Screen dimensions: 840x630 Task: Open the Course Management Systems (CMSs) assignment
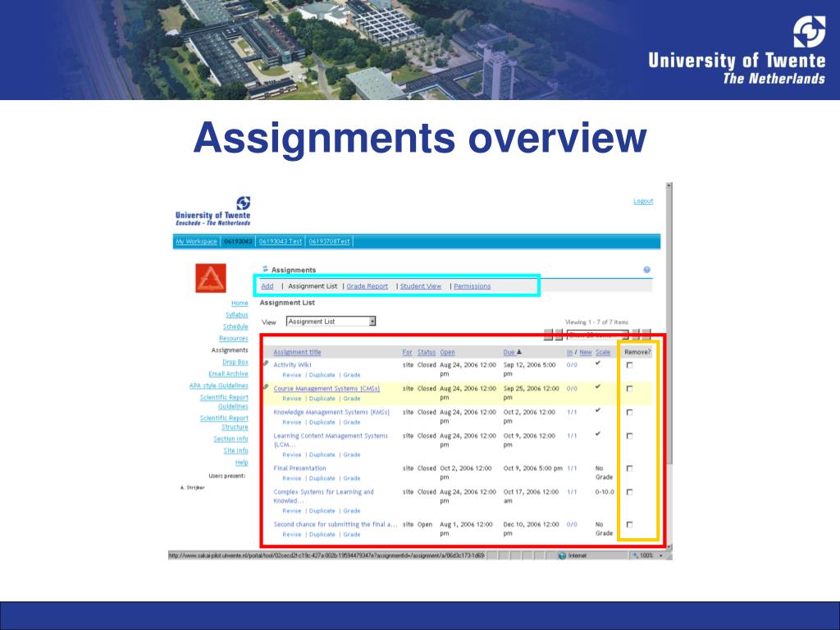click(x=326, y=388)
